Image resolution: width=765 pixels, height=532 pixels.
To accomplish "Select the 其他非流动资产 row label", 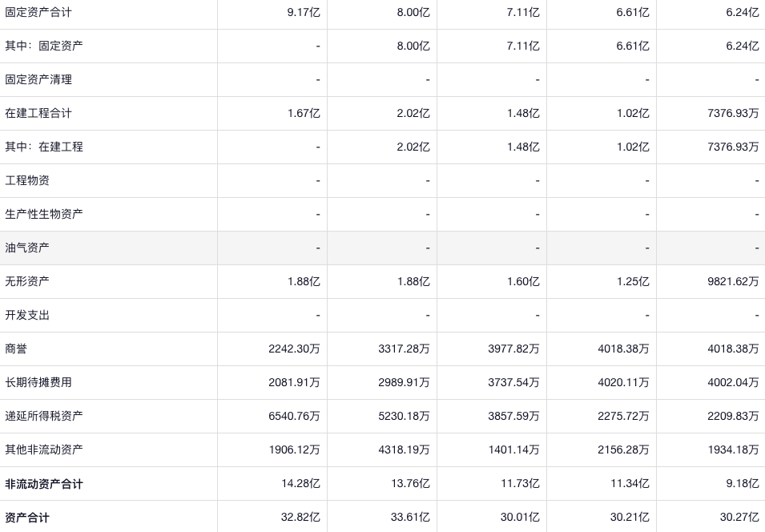I will (44, 449).
